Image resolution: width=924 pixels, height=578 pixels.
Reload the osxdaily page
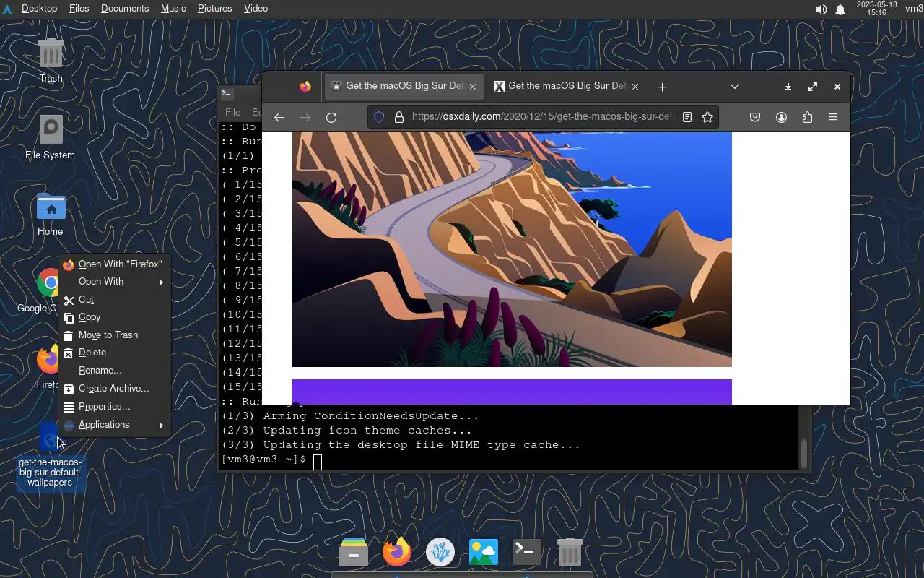click(331, 117)
